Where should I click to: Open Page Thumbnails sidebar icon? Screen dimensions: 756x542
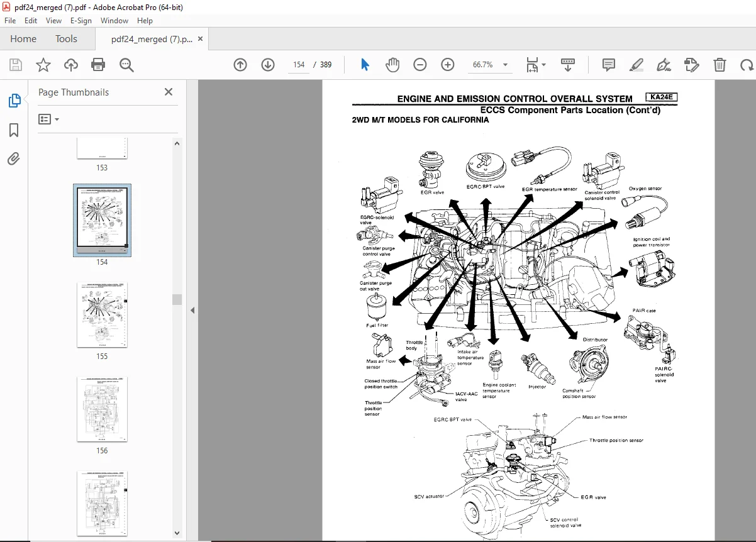[14, 101]
